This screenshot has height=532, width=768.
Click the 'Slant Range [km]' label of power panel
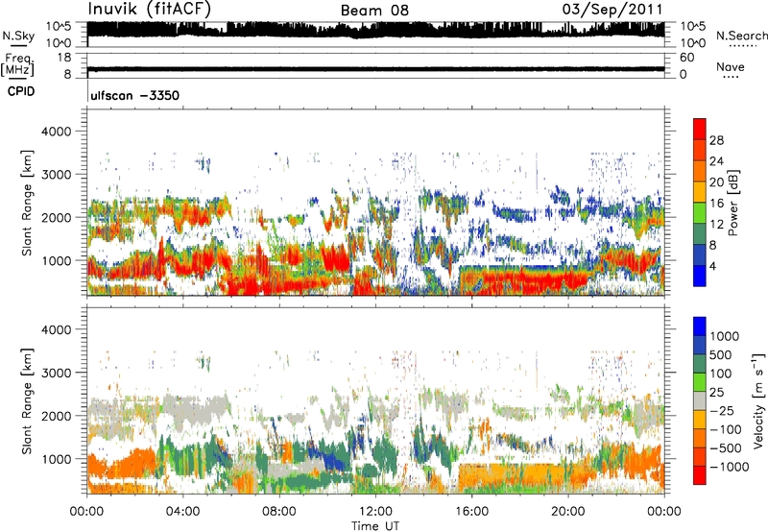pyautogui.click(x=27, y=203)
